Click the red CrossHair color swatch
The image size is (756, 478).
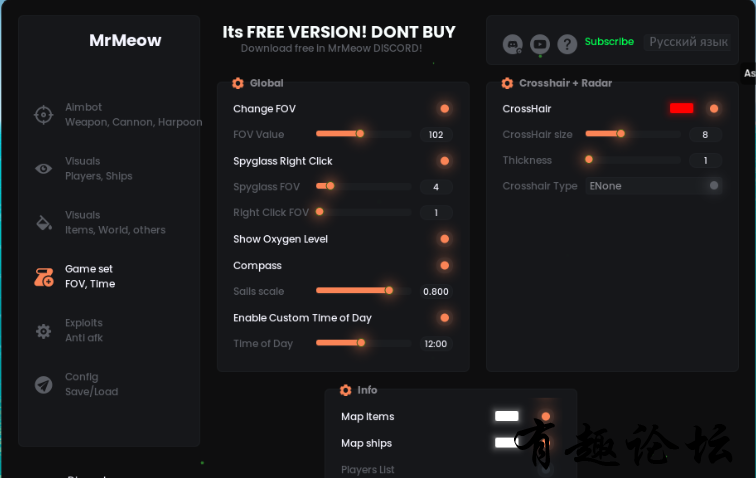(x=681, y=109)
